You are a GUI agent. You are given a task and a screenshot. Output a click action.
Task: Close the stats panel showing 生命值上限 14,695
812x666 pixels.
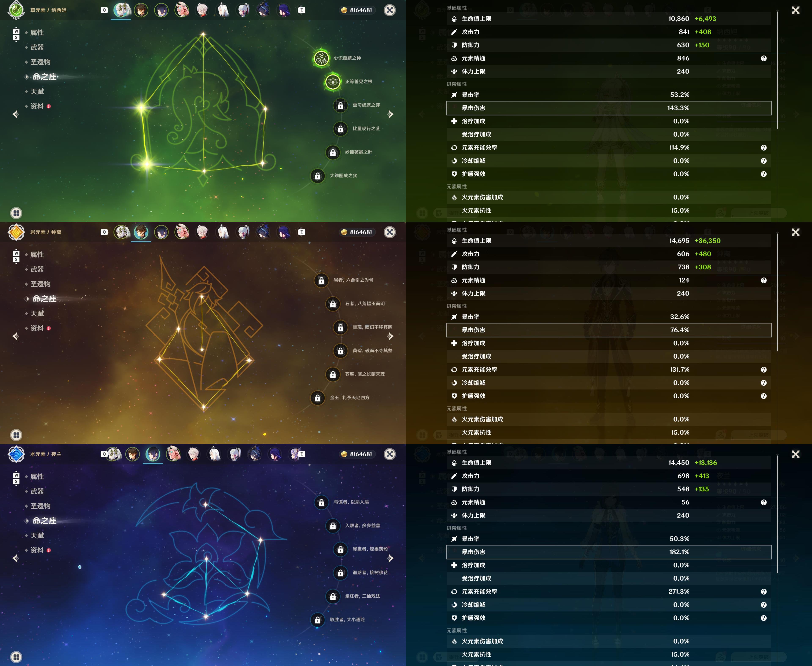796,232
